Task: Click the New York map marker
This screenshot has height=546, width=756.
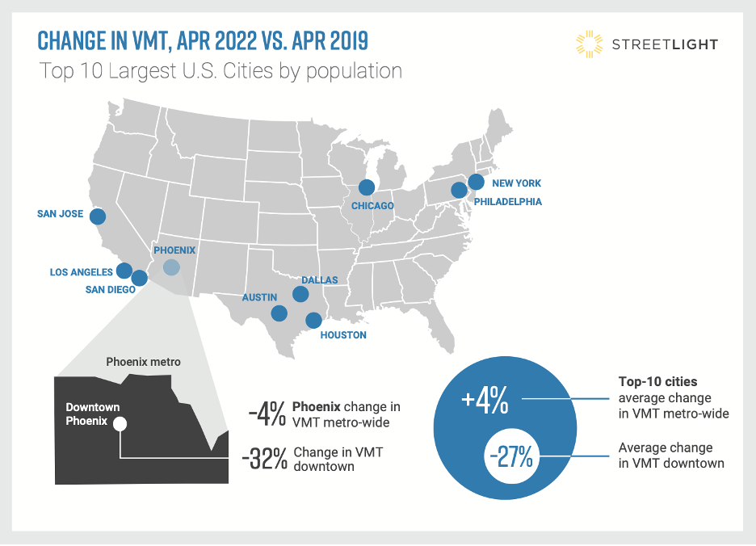Action: [476, 181]
